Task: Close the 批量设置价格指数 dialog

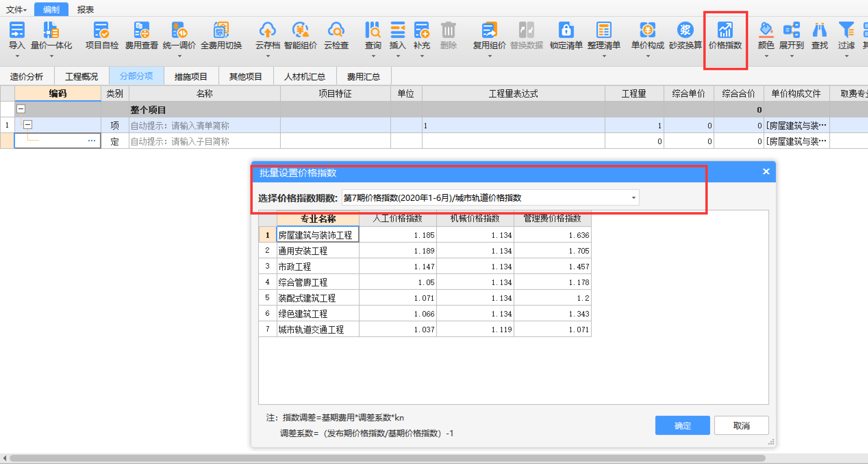Action: tap(766, 171)
